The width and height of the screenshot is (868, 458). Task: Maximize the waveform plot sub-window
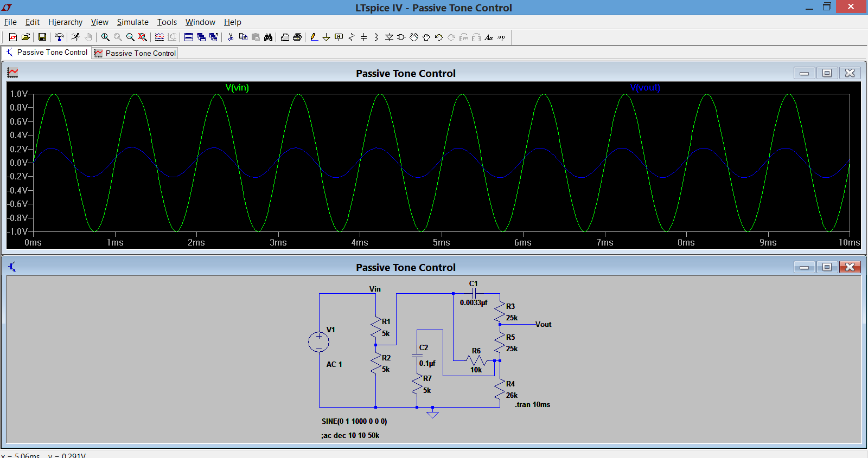click(827, 73)
